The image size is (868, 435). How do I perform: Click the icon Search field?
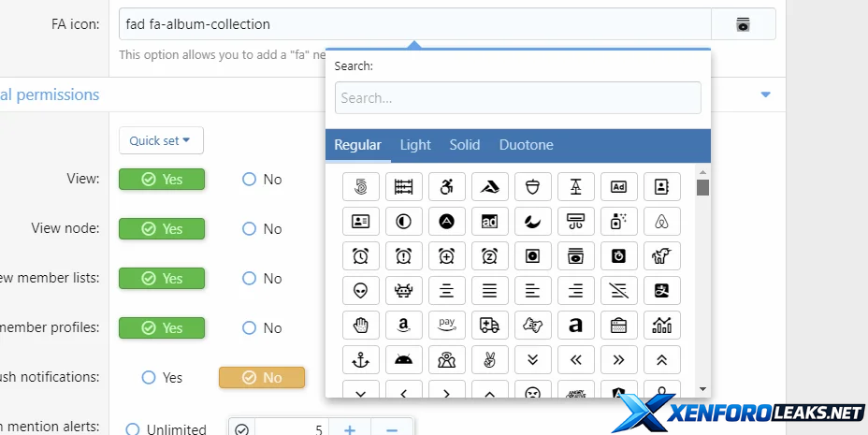(517, 98)
